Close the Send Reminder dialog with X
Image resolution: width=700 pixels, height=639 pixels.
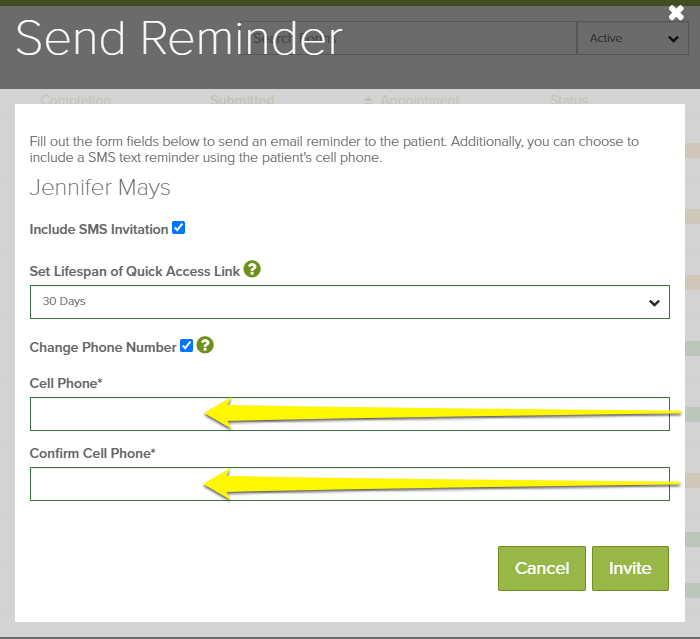676,13
